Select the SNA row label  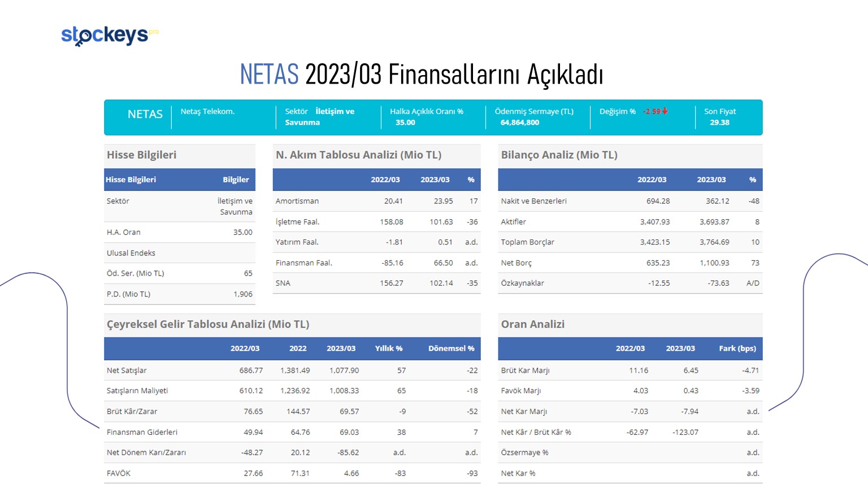pos(283,283)
